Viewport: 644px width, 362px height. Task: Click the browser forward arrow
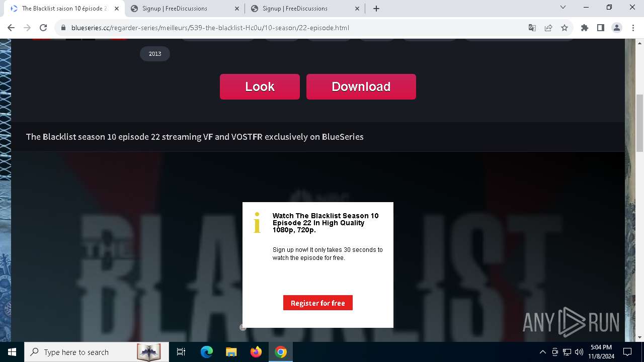[27, 28]
